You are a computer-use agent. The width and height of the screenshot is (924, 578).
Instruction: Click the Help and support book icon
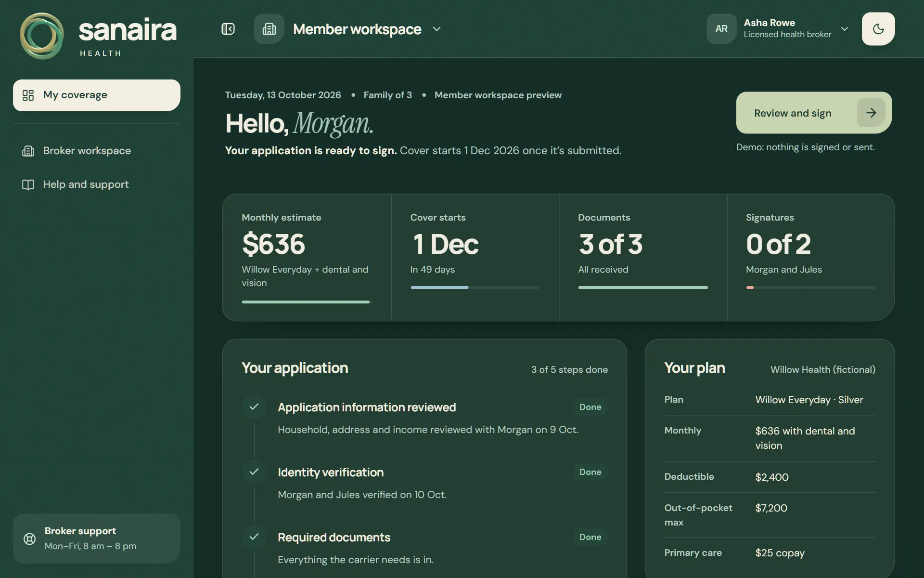coord(28,185)
